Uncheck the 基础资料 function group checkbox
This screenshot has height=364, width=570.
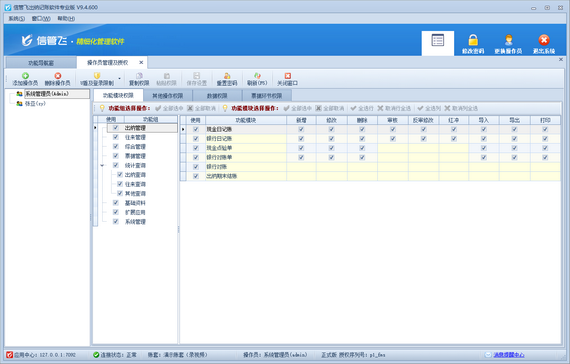tap(116, 203)
